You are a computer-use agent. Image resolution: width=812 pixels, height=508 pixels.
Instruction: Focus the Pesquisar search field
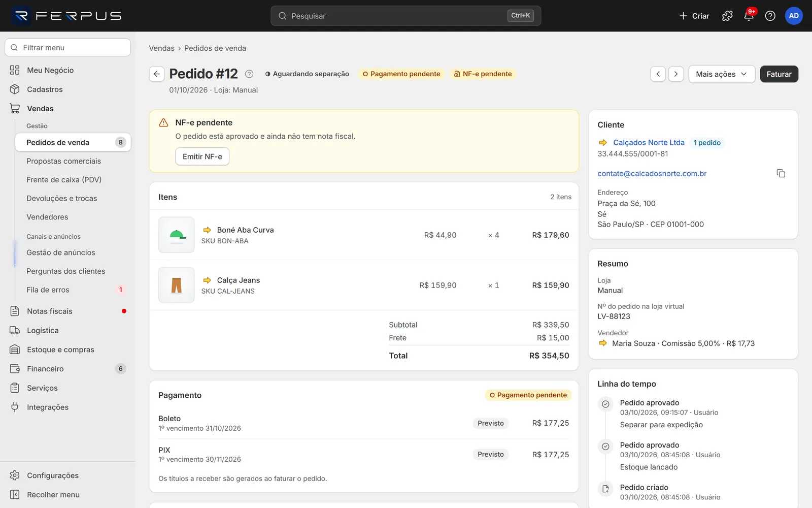(406, 16)
